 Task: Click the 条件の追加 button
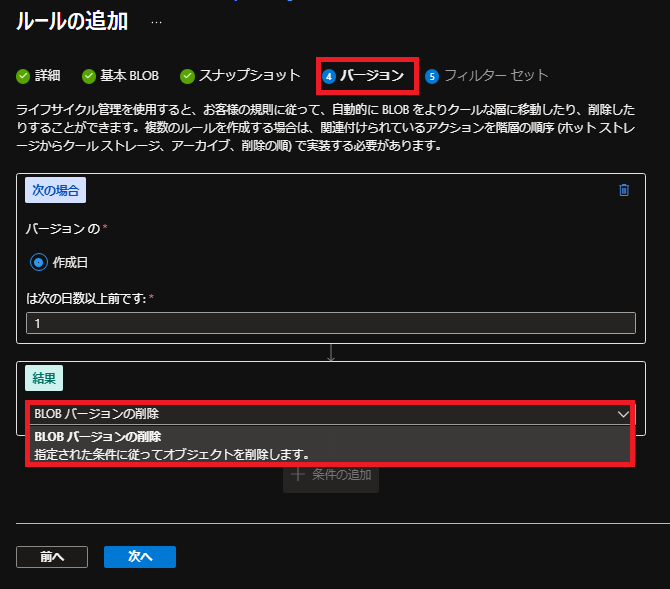tap(331, 475)
